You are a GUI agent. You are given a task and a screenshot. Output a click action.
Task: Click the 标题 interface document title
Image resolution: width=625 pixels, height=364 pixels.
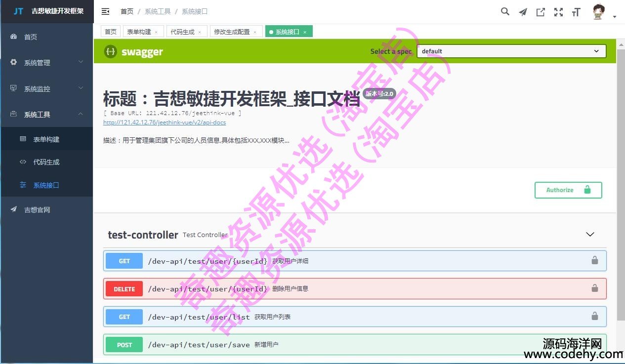point(231,99)
